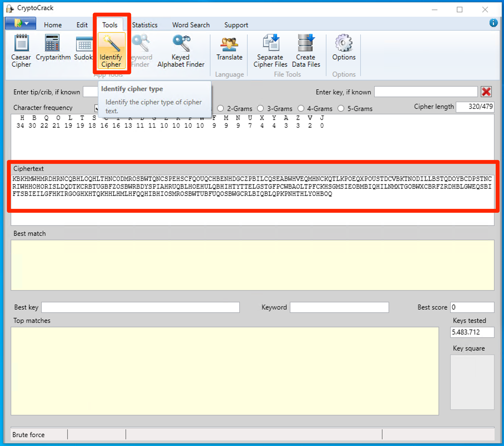Select the 3-Grams radio button
Image resolution: width=504 pixels, height=446 pixels.
(261, 108)
